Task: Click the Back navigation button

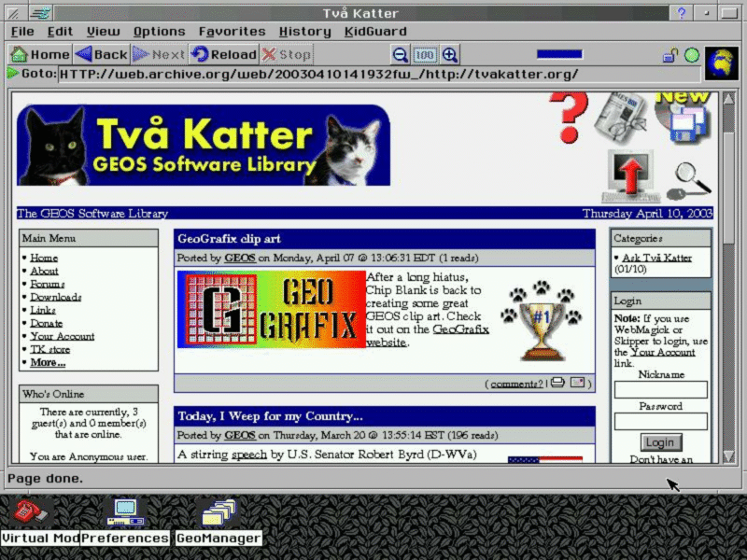Action: coord(102,54)
